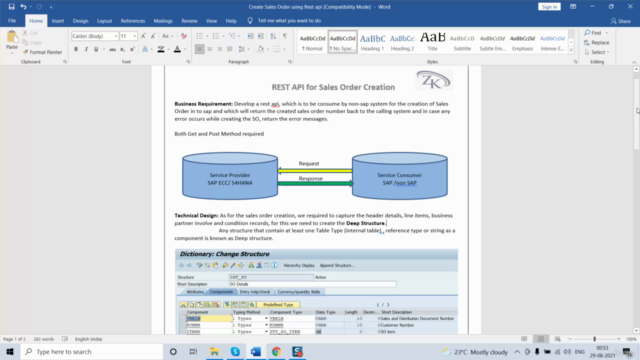Share the document
Screen dimensions: 640x360
(620, 21)
